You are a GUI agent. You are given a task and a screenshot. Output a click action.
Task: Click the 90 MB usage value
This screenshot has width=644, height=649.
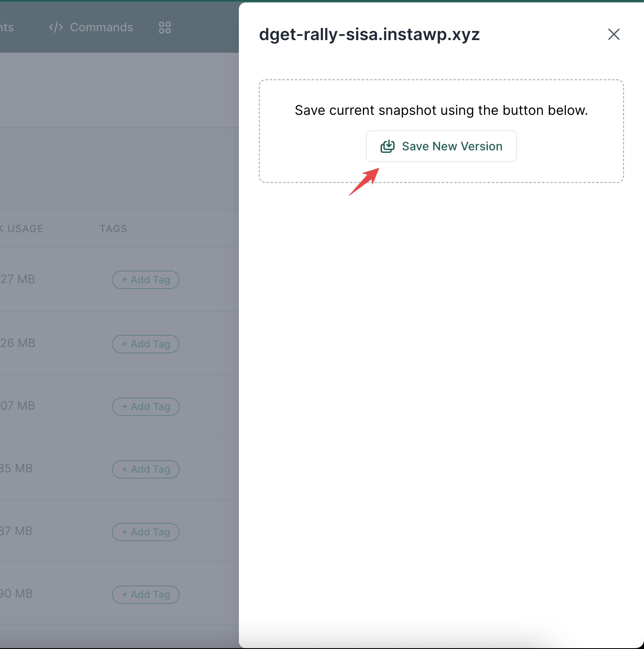click(16, 594)
